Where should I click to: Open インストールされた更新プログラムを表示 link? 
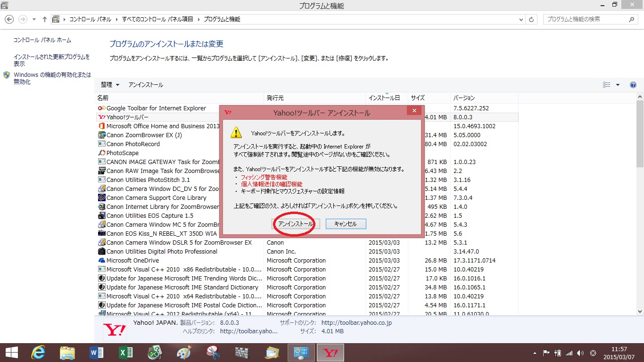51,60
